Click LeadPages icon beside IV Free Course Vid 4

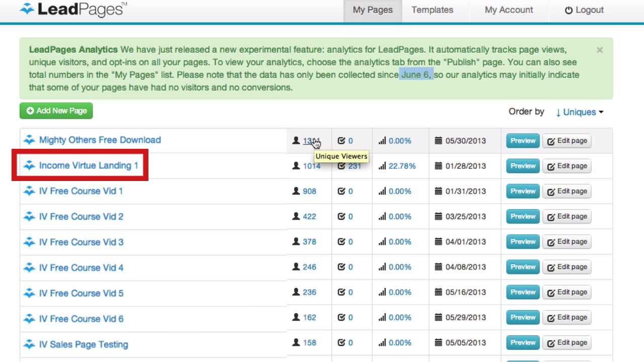(29, 267)
